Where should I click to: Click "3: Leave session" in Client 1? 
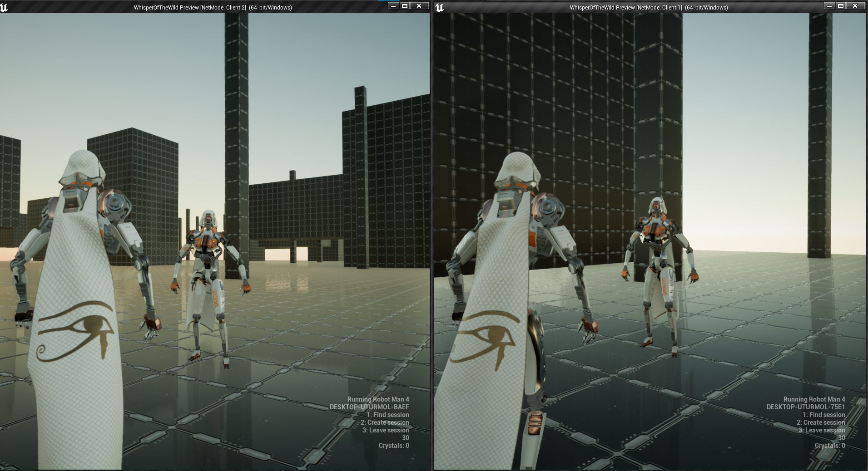(x=822, y=430)
